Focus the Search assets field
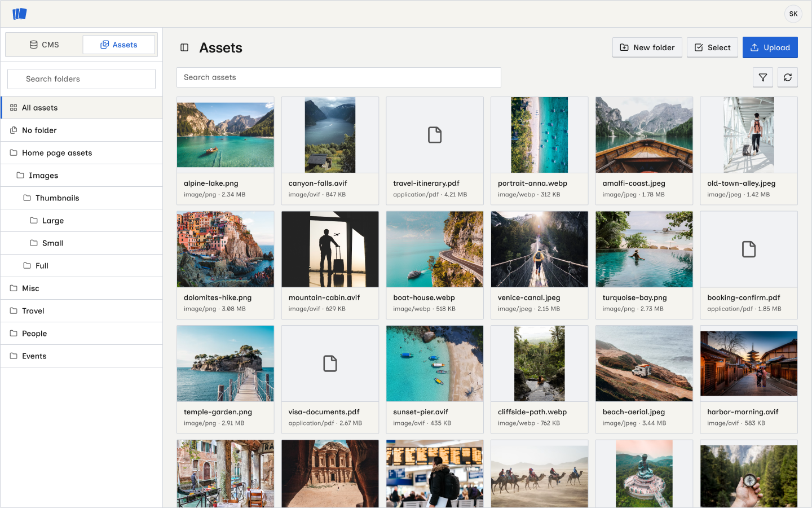The height and width of the screenshot is (508, 812). (x=339, y=77)
